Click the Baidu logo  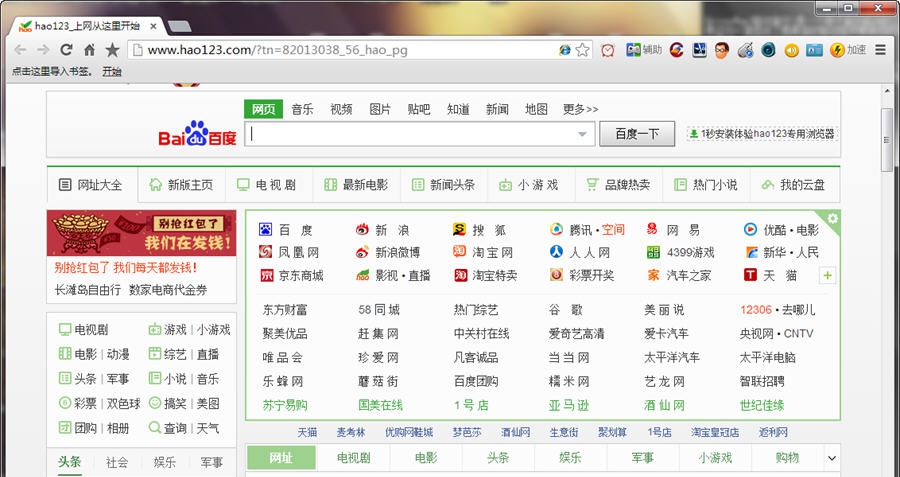click(197, 134)
